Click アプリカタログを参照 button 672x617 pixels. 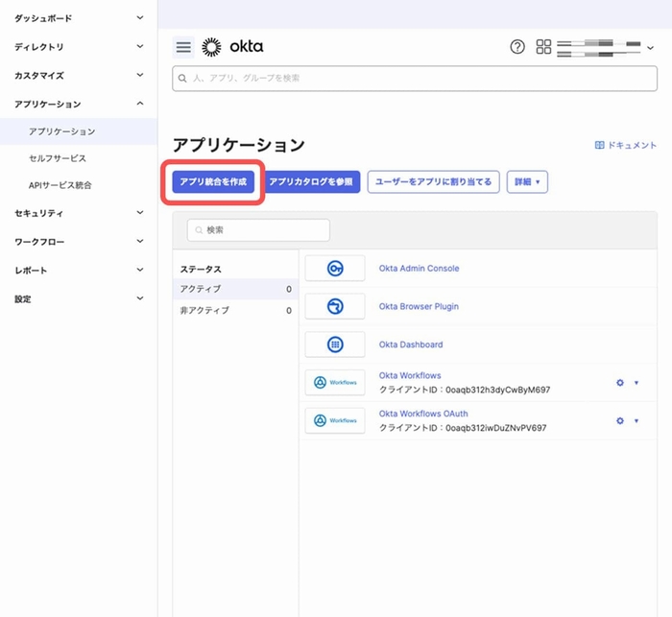[311, 181]
